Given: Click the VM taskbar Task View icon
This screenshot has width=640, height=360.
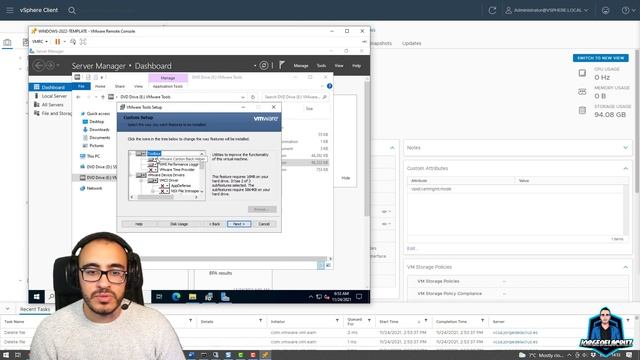Looking at the screenshot, I should (159, 297).
